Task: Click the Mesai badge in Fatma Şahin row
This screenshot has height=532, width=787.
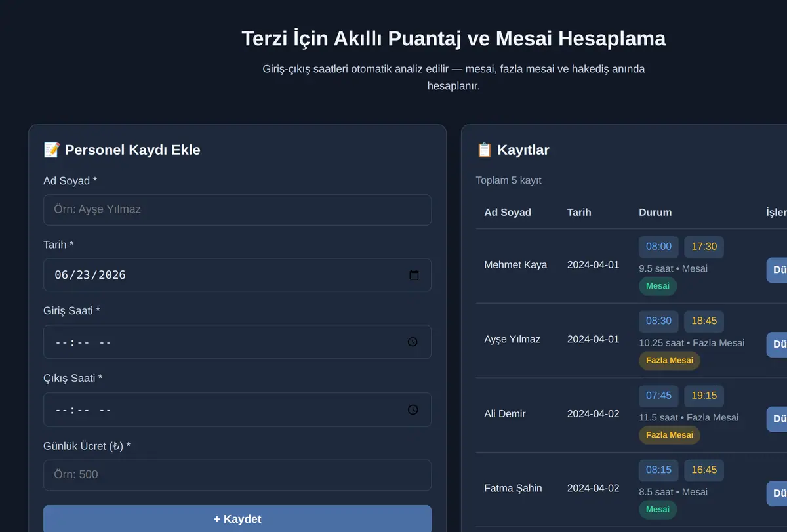Action: click(x=658, y=510)
